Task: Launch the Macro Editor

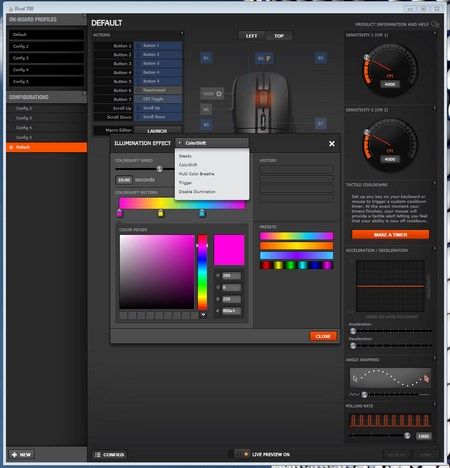Action: (157, 131)
